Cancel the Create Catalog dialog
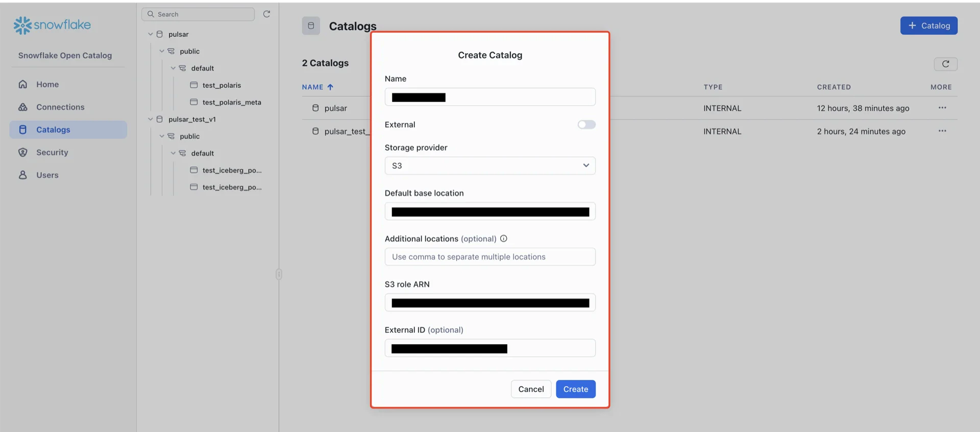Viewport: 980px width, 432px height. 531,389
